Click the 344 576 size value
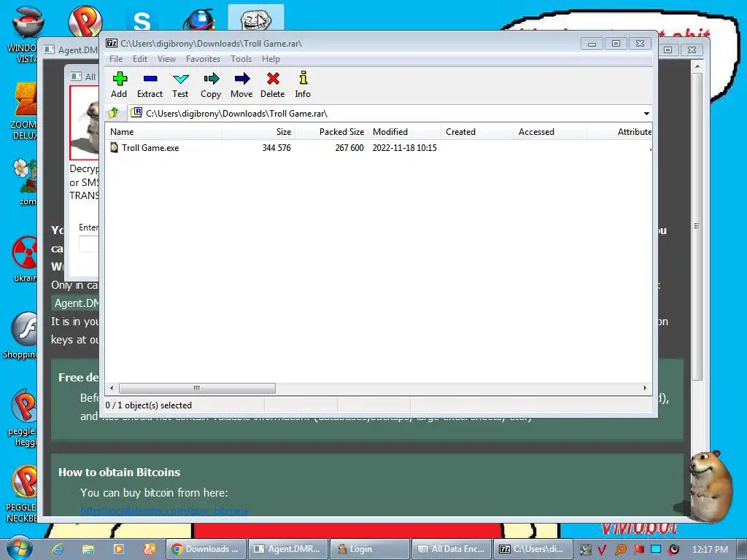Screen dimensions: 747x560 (276, 147)
